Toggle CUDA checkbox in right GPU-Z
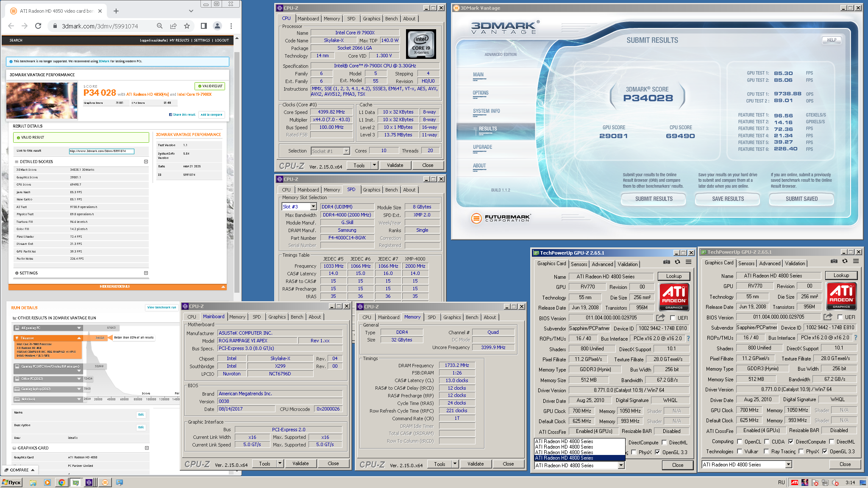This screenshot has width=868, height=488. coord(766,441)
